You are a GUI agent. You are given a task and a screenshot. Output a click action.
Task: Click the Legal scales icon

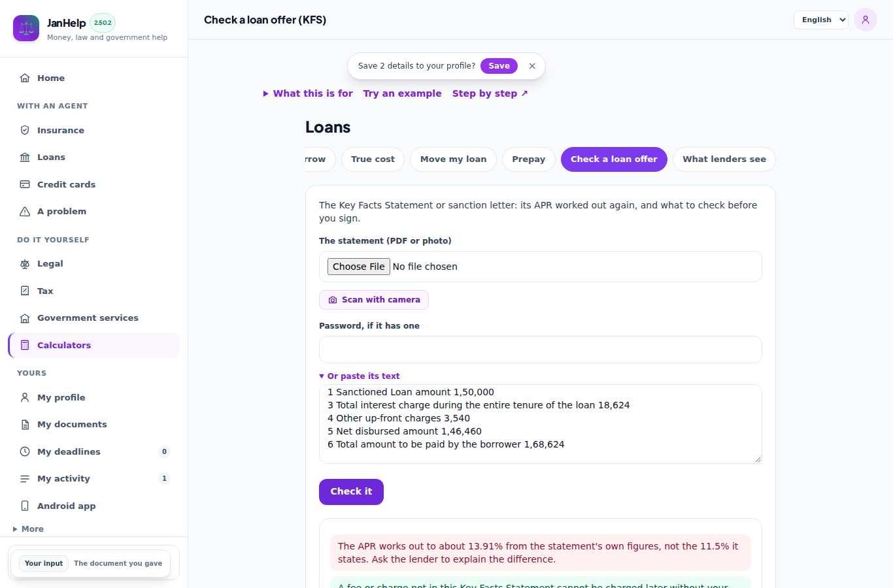click(25, 263)
